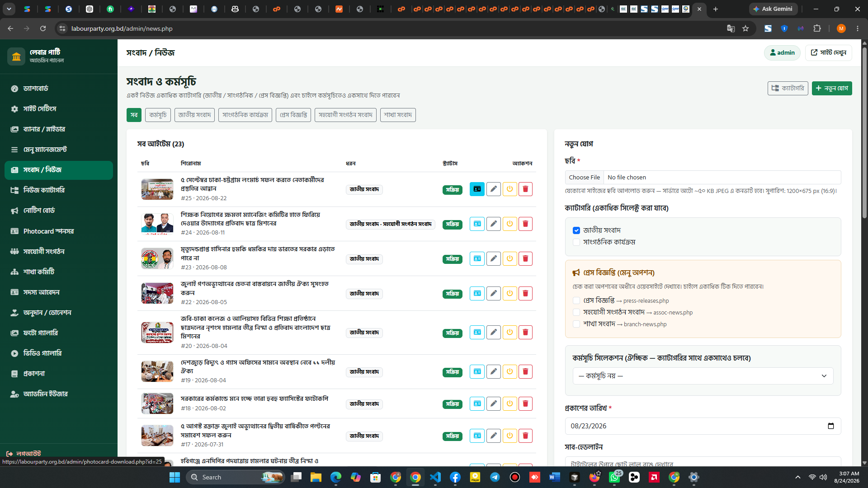868x488 pixels.
Task: Edit news item #19 with pencil icon
Action: pos(493,371)
